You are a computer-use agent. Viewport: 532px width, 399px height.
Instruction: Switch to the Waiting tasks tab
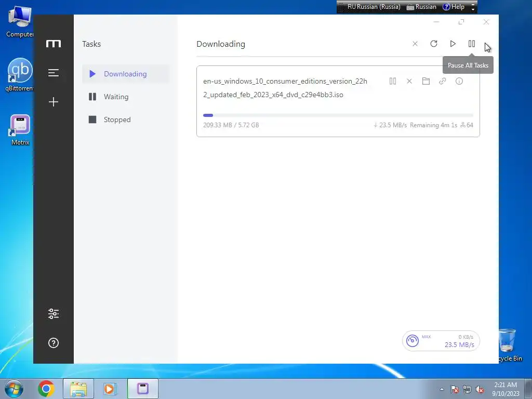tap(126, 97)
